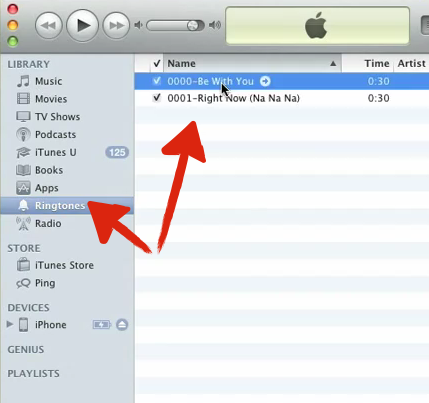
Task: Expand the iPhone device tree
Action: [10, 324]
